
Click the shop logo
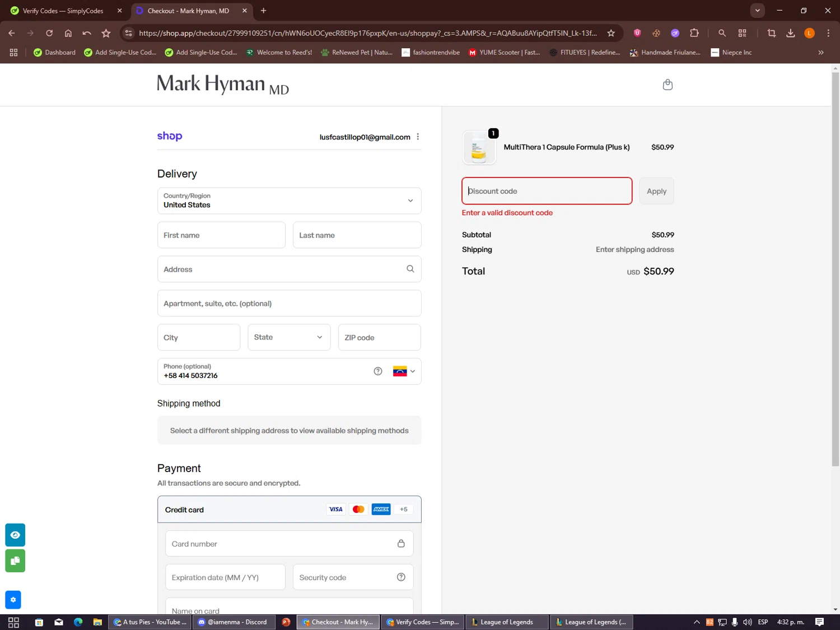[x=170, y=136]
